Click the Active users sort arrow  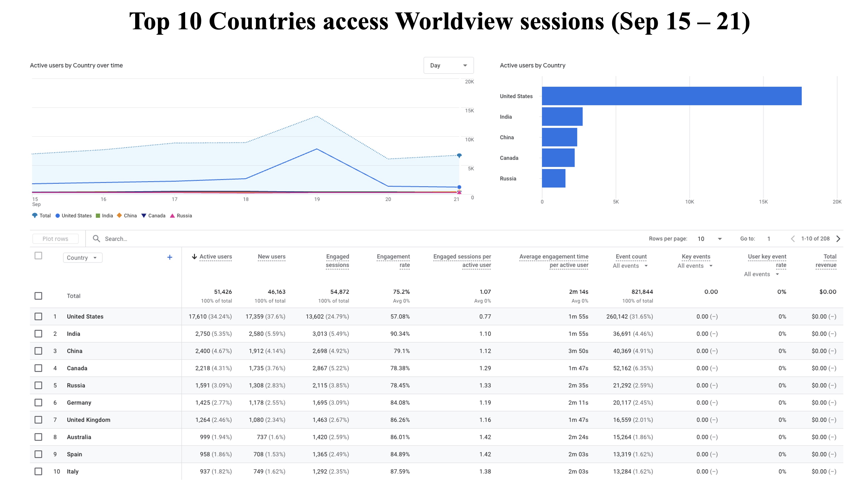195,256
